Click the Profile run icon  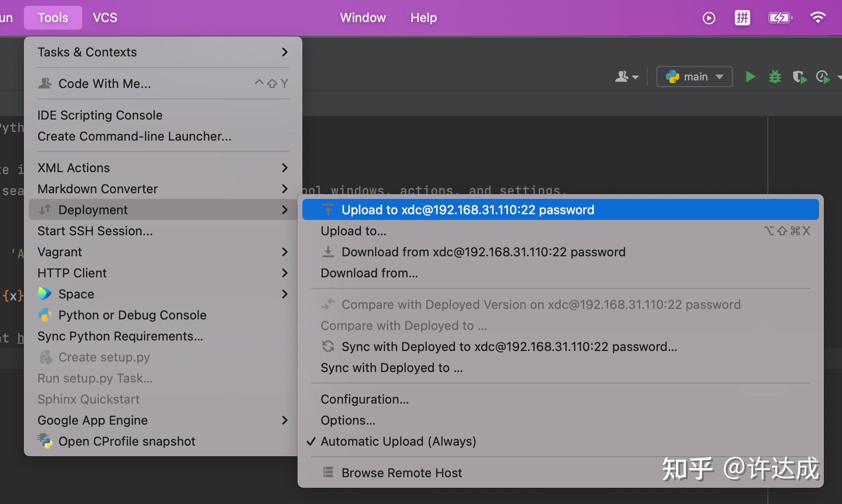823,77
